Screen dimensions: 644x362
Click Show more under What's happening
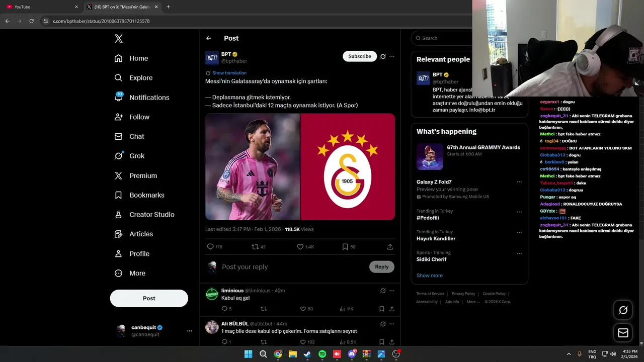(430, 276)
